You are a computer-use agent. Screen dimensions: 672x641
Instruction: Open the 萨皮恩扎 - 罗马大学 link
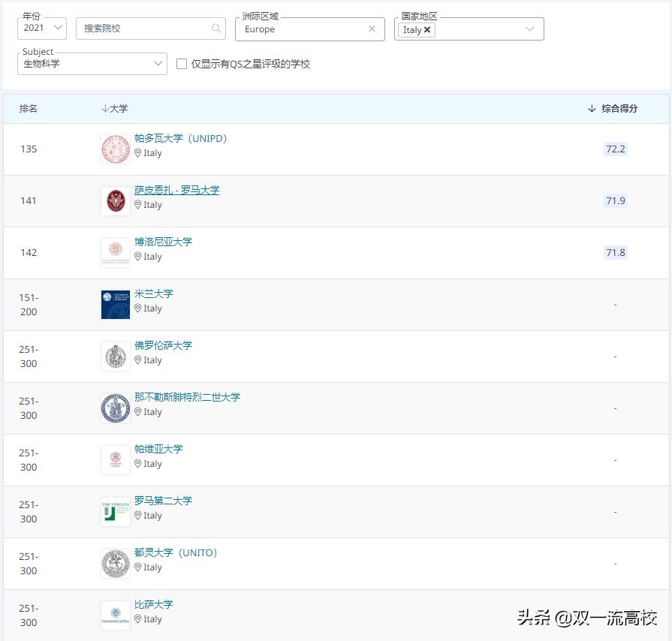click(177, 190)
